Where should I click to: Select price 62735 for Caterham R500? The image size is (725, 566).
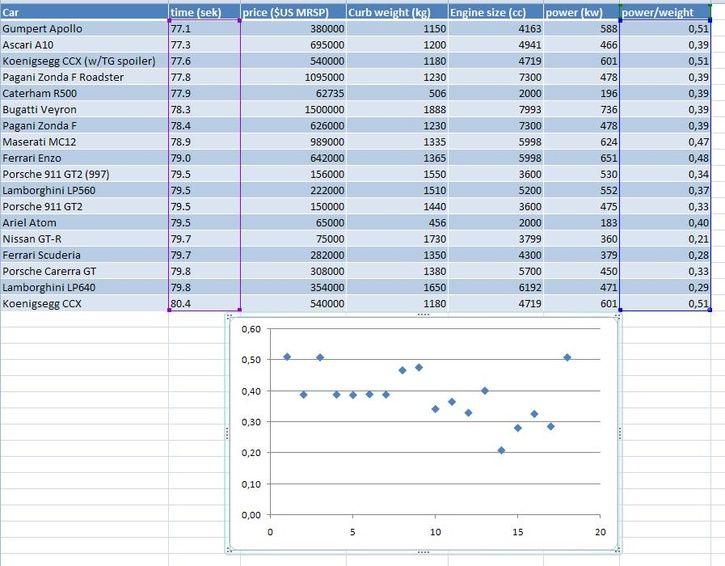click(x=293, y=93)
